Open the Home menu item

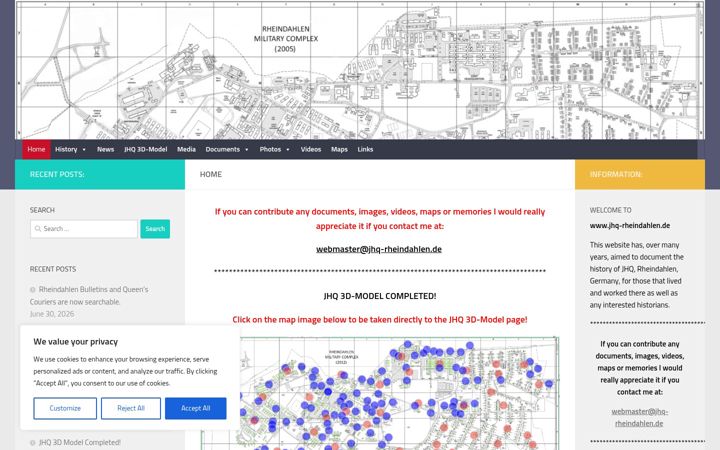coord(36,149)
